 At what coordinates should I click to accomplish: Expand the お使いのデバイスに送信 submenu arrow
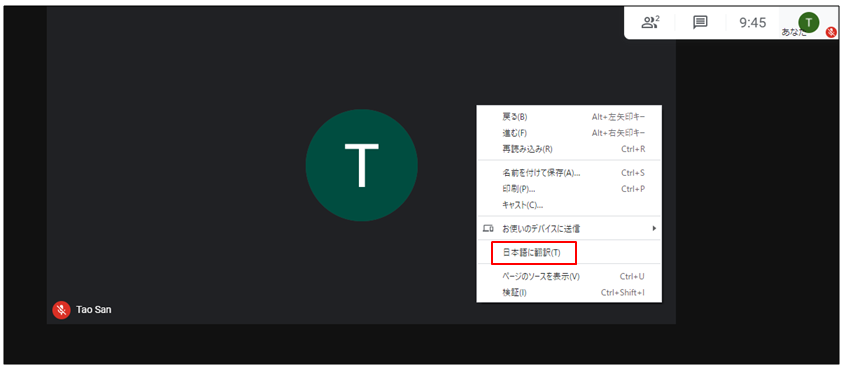[655, 228]
